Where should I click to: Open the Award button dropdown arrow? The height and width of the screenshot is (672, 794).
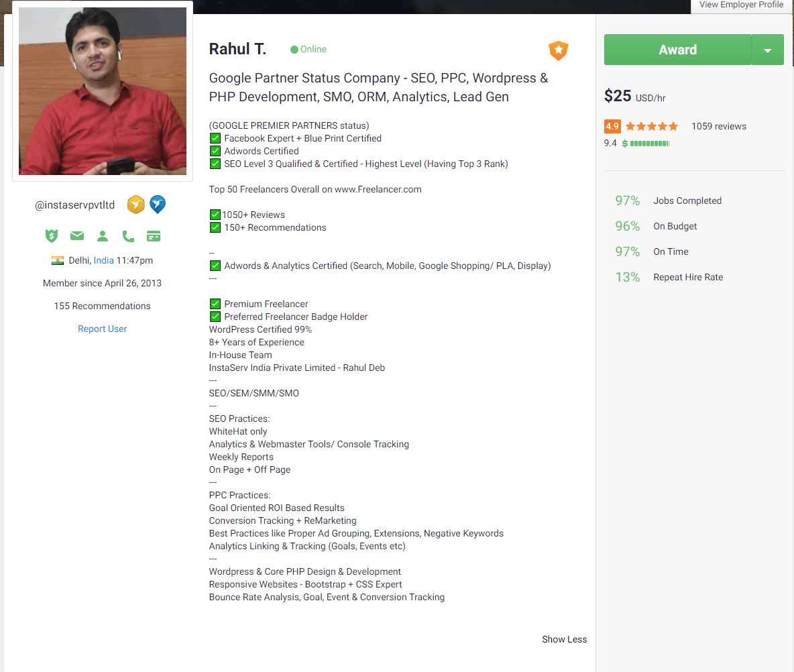pyautogui.click(x=768, y=50)
